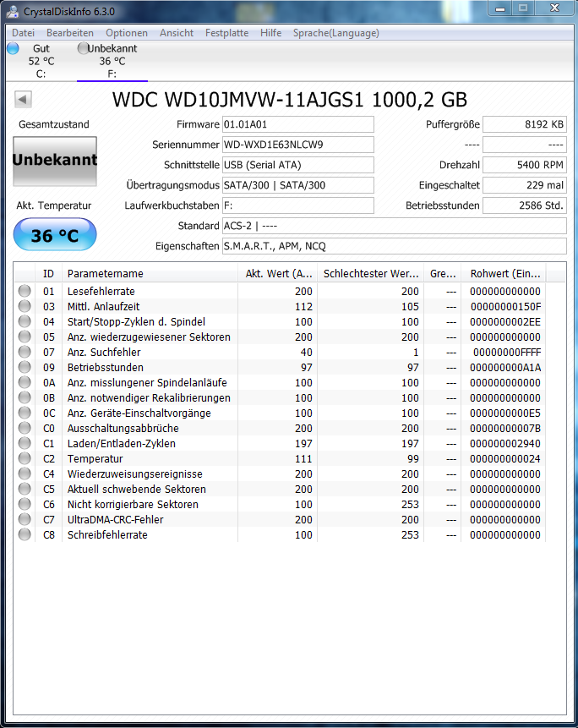
Task: Click the status circle for Mittl. Anlaufzeit row
Action: pyautogui.click(x=25, y=306)
